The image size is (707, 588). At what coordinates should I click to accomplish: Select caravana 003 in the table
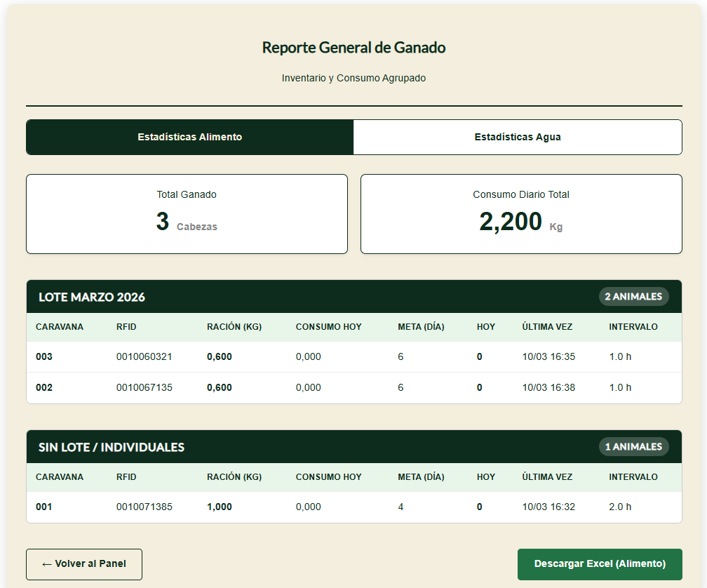pos(44,357)
